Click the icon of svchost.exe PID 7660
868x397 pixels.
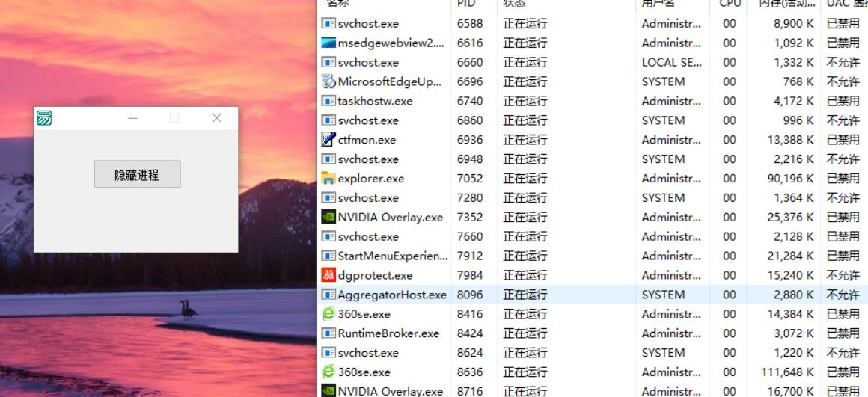point(328,237)
